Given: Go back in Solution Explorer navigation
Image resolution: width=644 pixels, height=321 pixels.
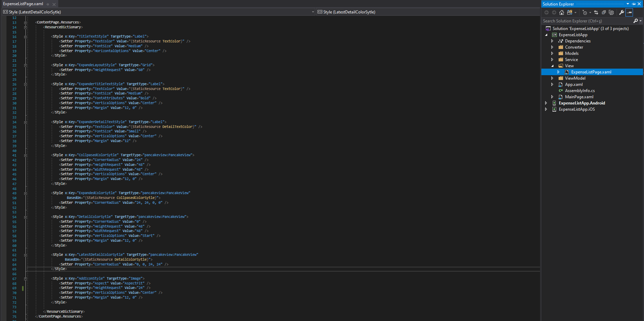Looking at the screenshot, I should click(547, 12).
